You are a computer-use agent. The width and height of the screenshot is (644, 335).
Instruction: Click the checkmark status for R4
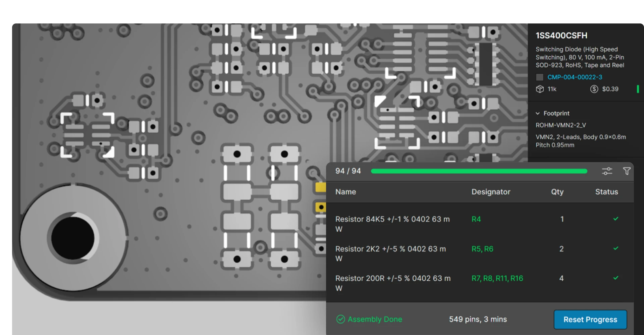[616, 219]
